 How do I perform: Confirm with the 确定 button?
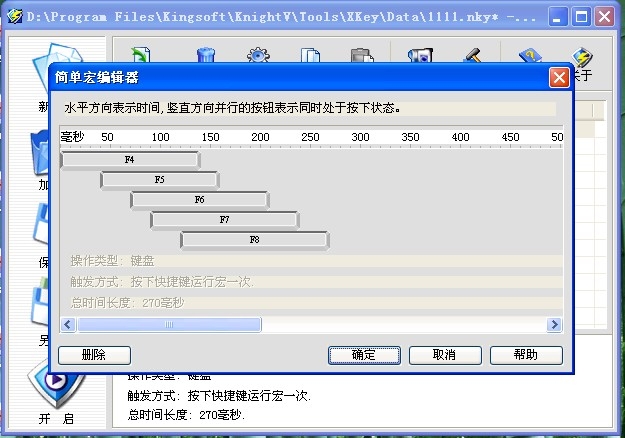coord(364,355)
